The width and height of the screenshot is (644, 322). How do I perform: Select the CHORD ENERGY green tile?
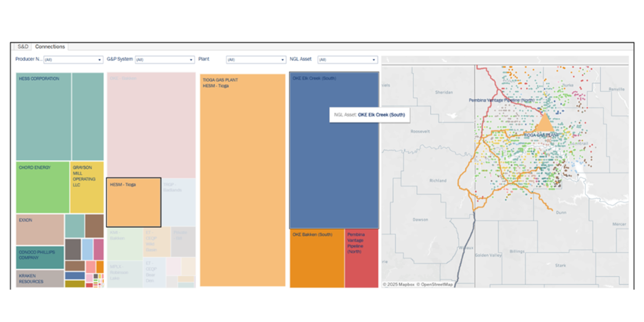tap(42, 187)
